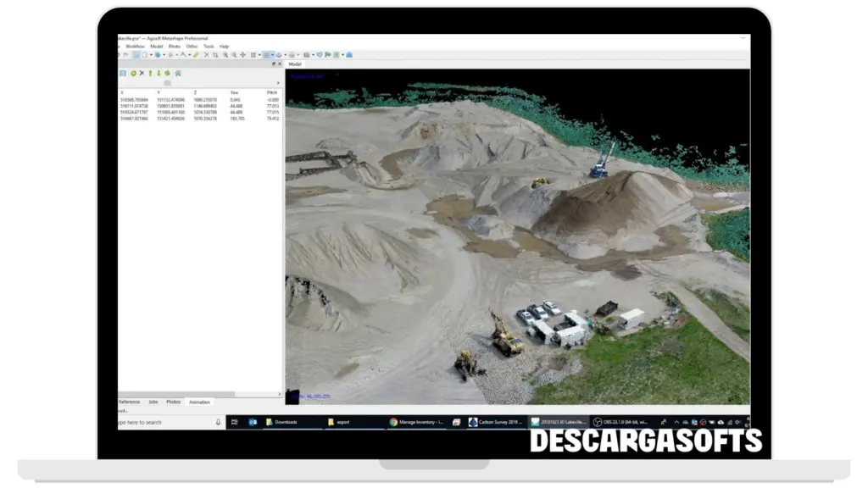Open the Workflow menu
Screen dimensions: 868x488
[136, 46]
